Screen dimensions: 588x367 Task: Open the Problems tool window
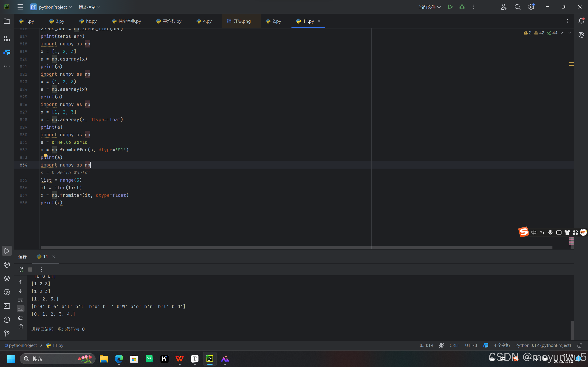[7, 320]
